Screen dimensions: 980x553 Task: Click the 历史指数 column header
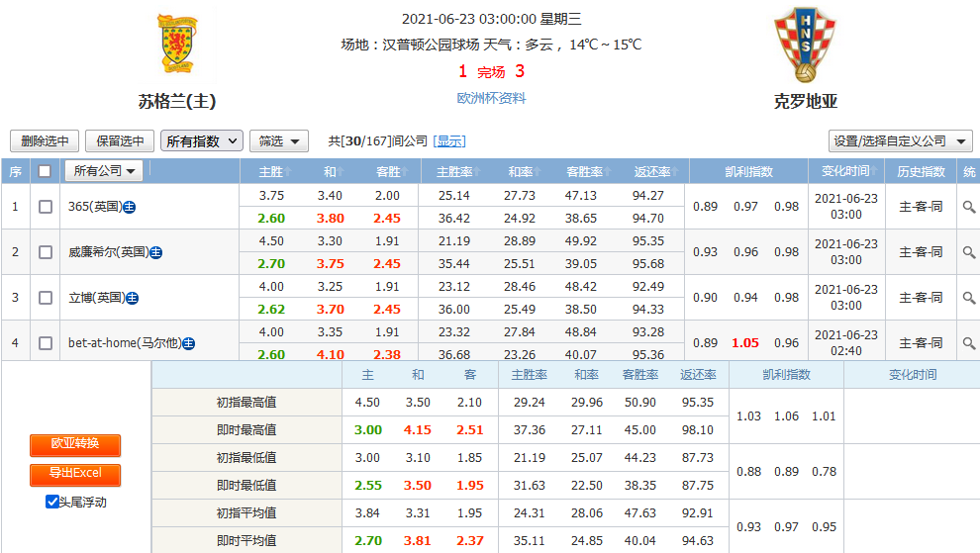[921, 172]
